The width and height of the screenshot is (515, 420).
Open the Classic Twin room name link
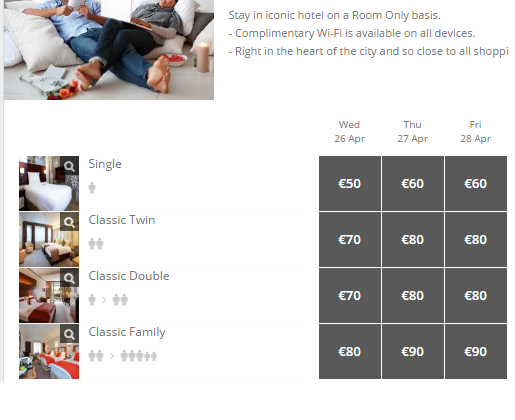tap(122, 220)
